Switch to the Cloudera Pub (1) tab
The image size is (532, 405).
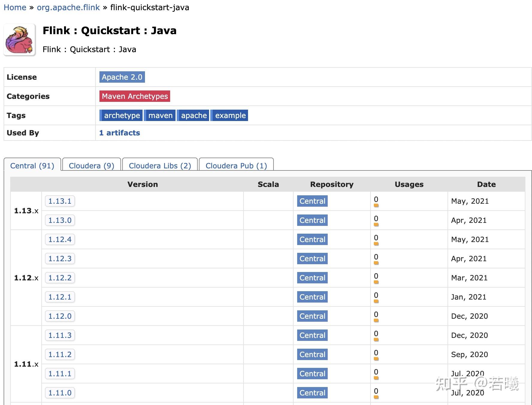pos(236,166)
